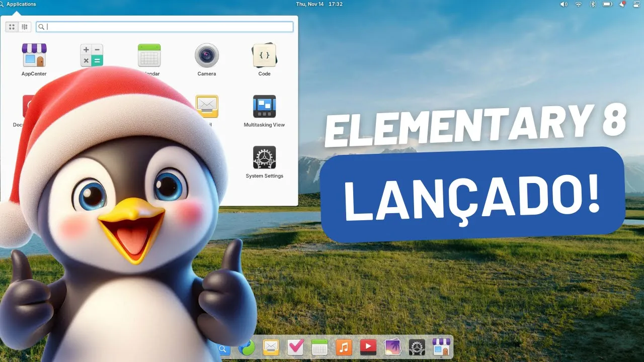Show notifications from the bell indicator
Image resolution: width=644 pixels, height=362 pixels.
pos(622,4)
